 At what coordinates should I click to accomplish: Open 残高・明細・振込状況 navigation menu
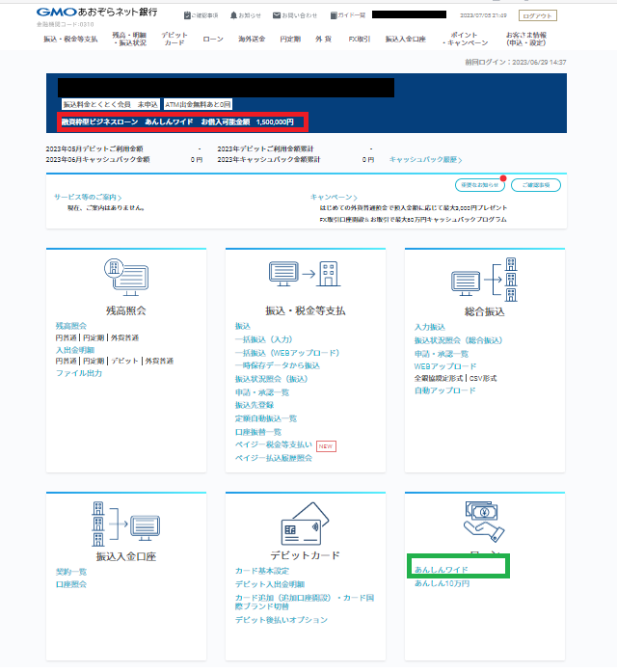129,39
